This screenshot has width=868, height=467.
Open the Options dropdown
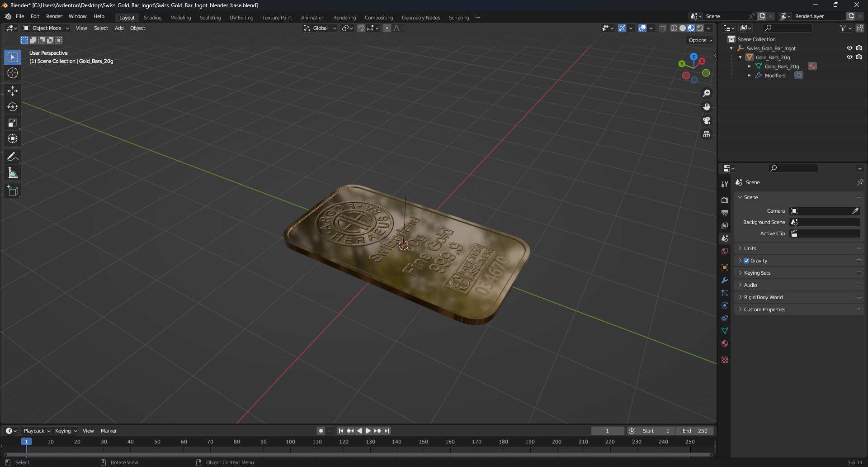[700, 40]
